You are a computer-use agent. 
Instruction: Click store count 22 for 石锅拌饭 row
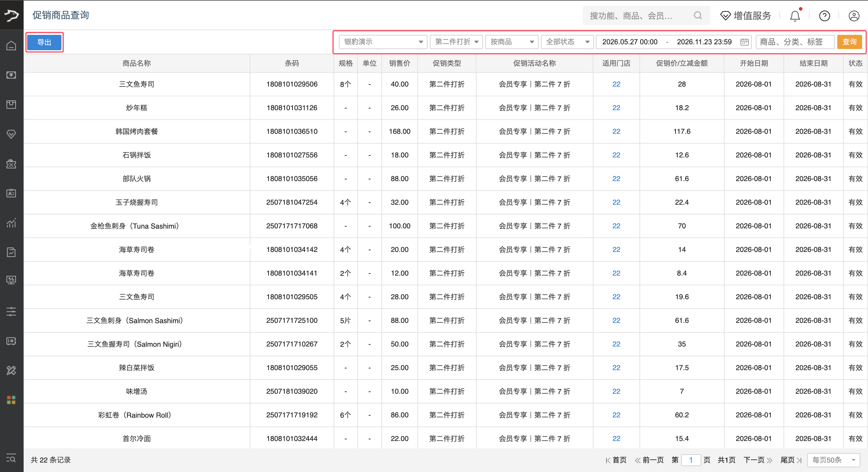(x=616, y=155)
